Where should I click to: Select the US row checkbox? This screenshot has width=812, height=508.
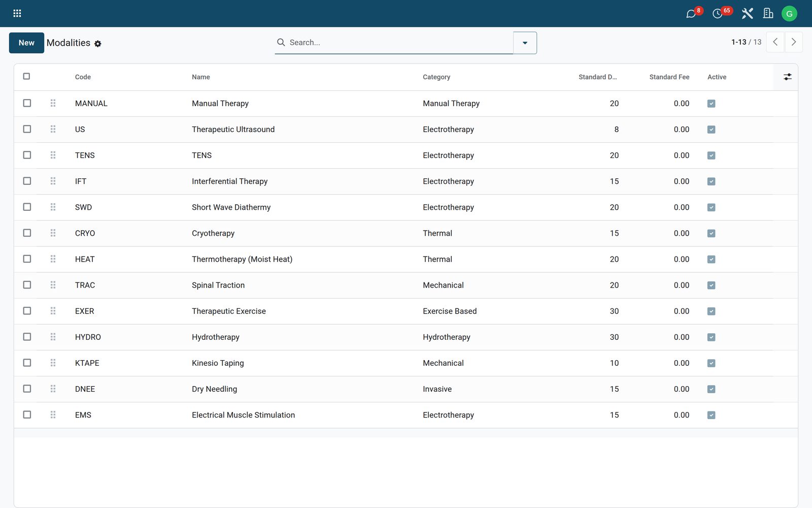27,129
